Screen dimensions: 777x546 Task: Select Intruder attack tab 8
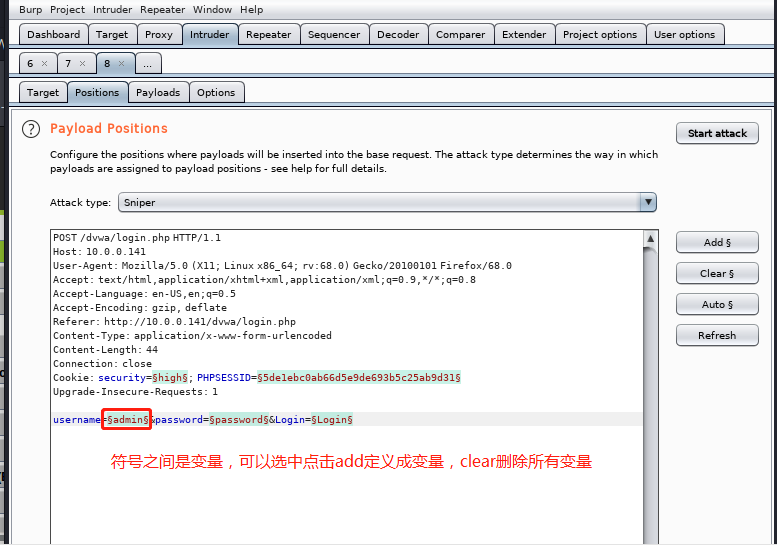click(x=107, y=63)
